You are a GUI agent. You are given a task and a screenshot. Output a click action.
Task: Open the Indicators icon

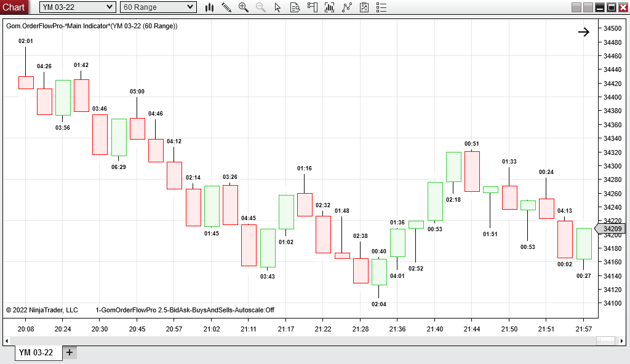347,7
